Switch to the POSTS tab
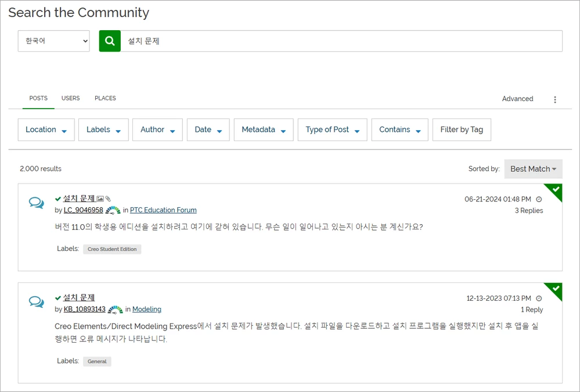Screen dimensions: 580x392 [x=38, y=98]
